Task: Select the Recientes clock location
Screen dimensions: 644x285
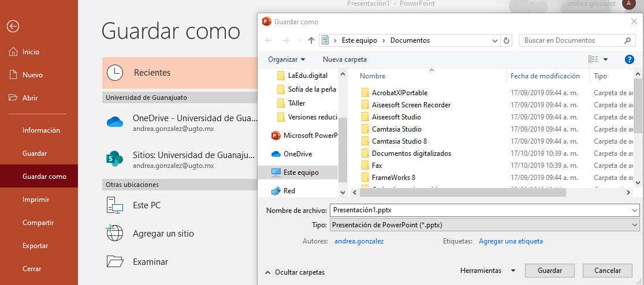Action: point(180,73)
